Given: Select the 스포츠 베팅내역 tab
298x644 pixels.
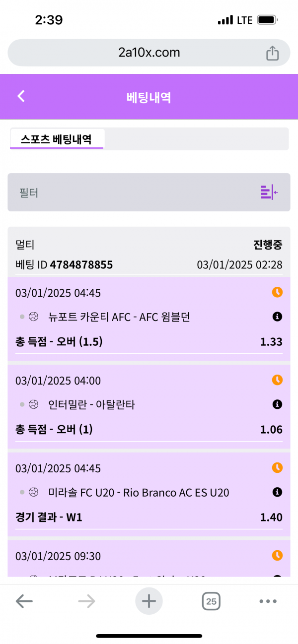Looking at the screenshot, I should (x=56, y=139).
